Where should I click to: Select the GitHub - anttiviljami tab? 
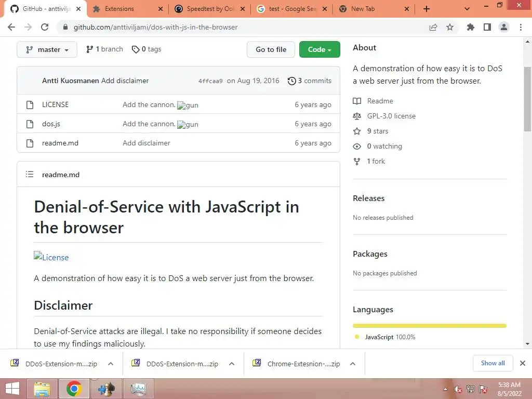[46, 9]
